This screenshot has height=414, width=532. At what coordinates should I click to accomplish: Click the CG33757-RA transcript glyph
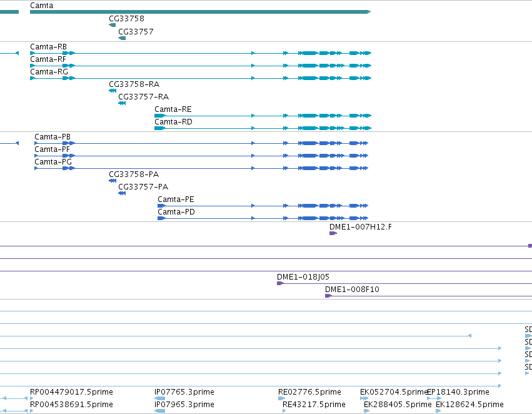tap(122, 103)
